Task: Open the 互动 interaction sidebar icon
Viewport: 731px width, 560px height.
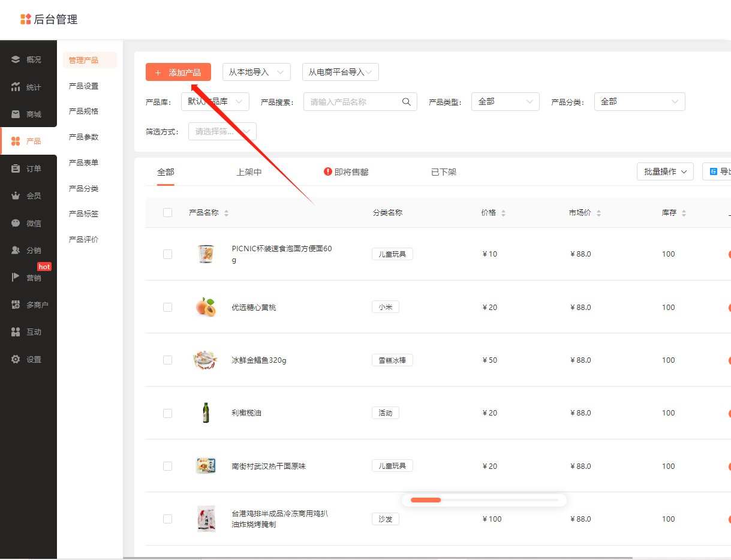Action: 16,332
